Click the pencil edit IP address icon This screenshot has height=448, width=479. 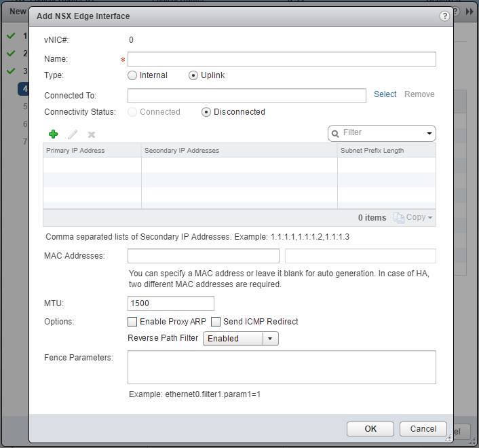(x=73, y=134)
